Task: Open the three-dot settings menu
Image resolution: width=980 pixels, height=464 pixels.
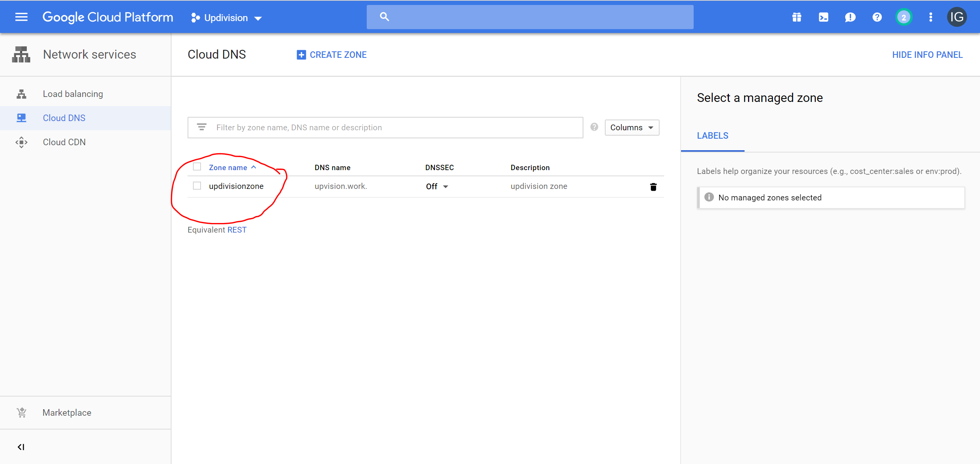Action: tap(931, 17)
